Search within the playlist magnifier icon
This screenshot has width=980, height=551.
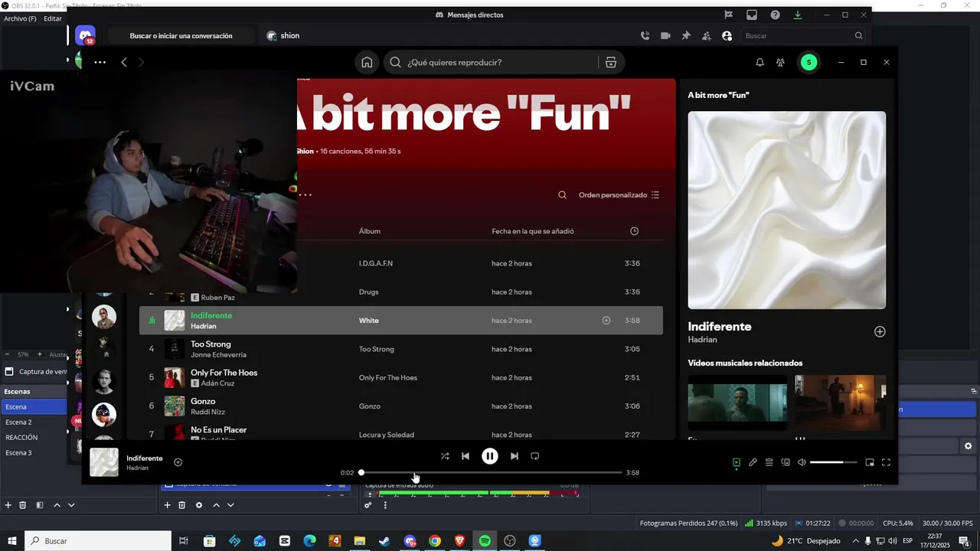562,195
